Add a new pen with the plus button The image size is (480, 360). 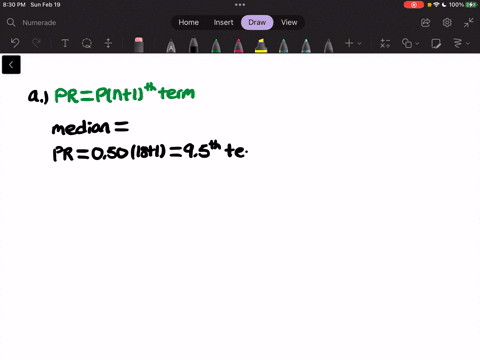(349, 43)
